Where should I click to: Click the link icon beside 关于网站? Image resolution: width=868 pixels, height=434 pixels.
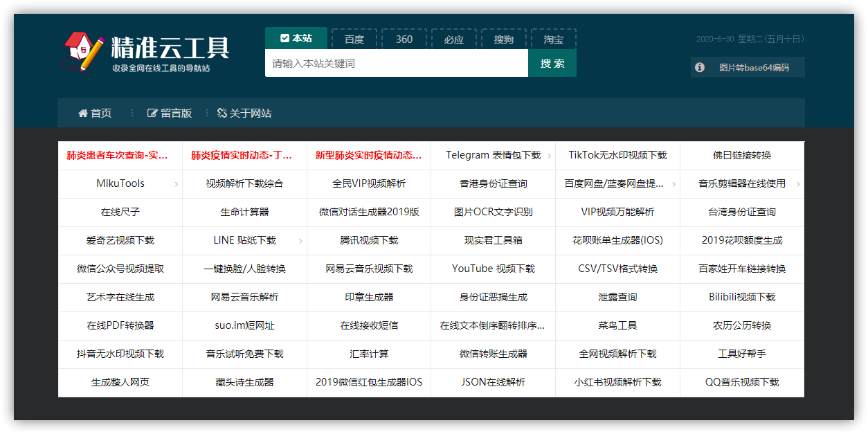[222, 114]
